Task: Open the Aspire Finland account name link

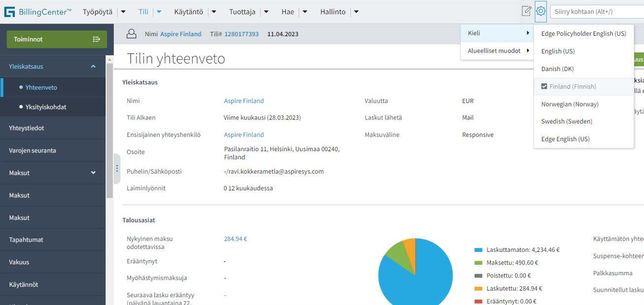Action: 181,34
